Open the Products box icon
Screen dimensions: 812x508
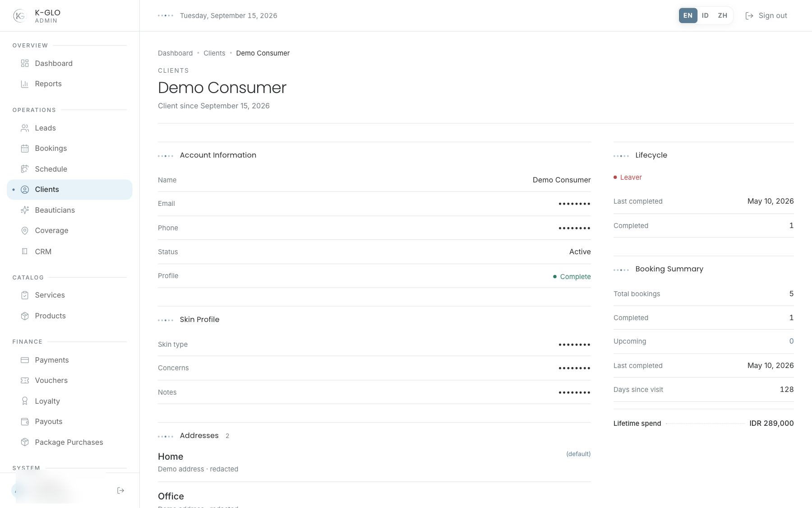25,316
